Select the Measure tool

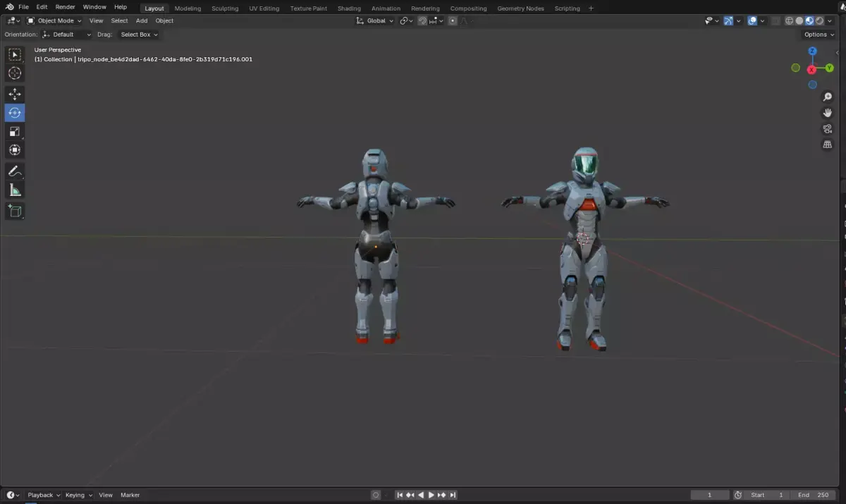click(15, 190)
